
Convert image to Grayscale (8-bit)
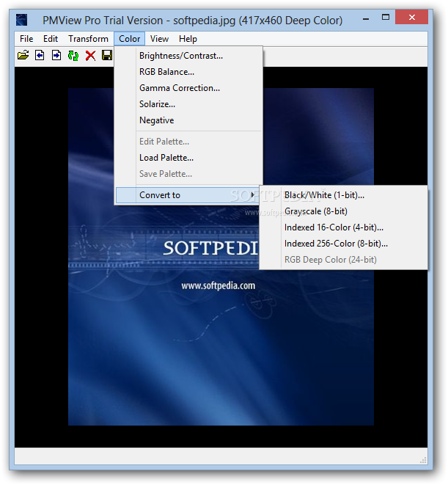(344, 211)
